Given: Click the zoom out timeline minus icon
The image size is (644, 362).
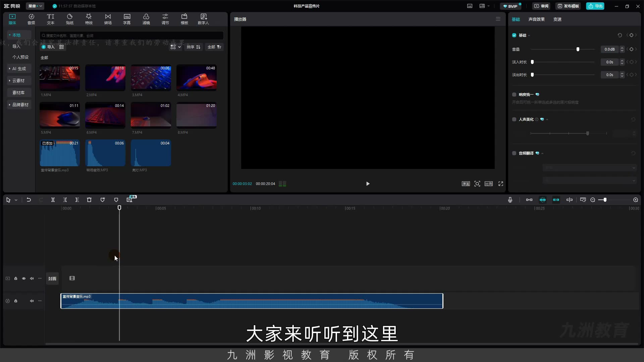Looking at the screenshot, I should coord(593,200).
